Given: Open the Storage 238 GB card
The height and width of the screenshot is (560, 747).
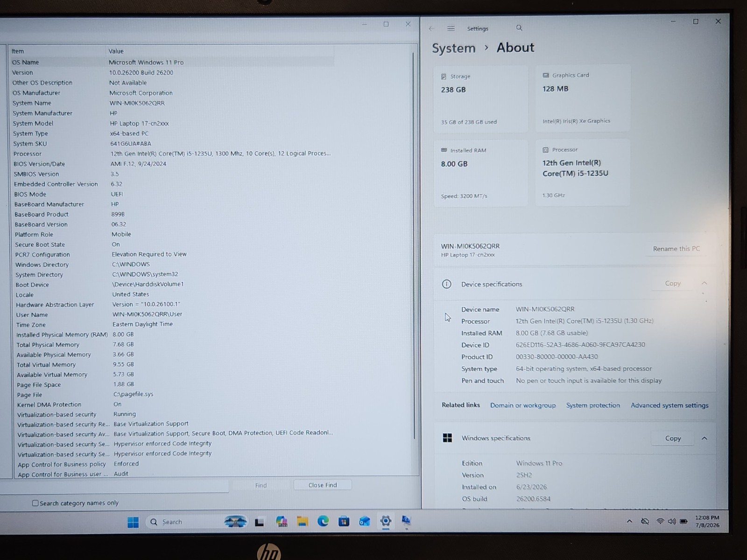Looking at the screenshot, I should (480, 99).
